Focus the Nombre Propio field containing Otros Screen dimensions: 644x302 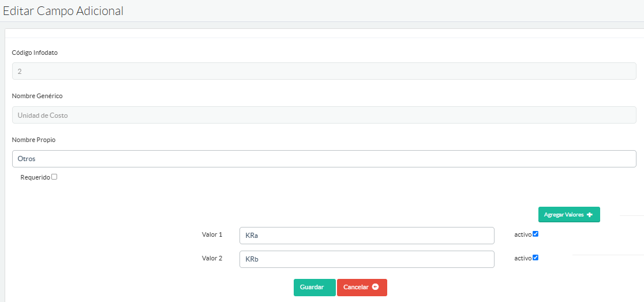click(324, 159)
